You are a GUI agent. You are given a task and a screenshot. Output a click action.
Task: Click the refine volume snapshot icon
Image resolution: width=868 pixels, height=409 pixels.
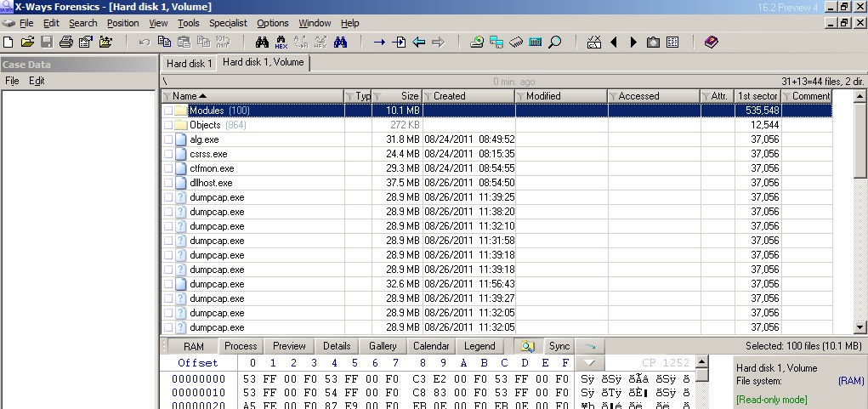pyautogui.click(x=594, y=42)
